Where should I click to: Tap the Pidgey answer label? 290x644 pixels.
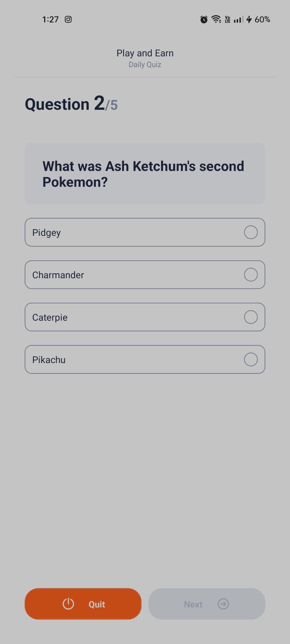click(x=46, y=233)
